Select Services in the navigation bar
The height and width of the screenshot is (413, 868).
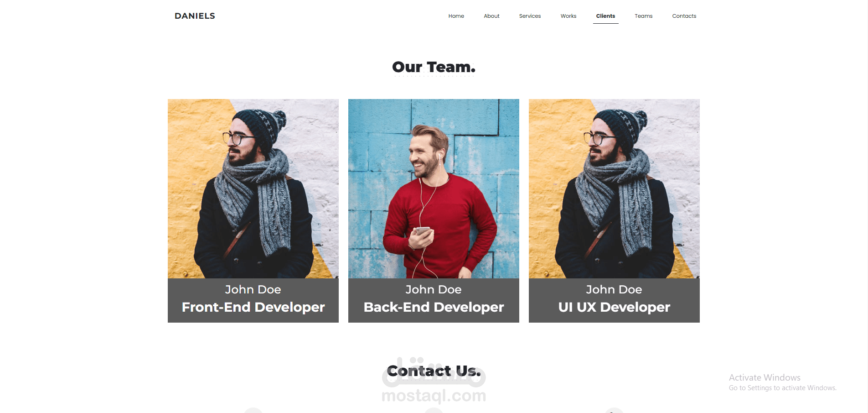[x=530, y=16]
